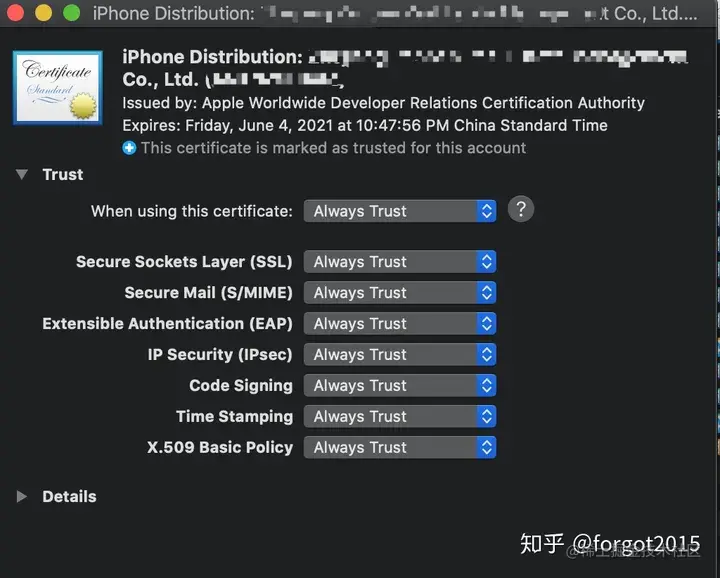This screenshot has width=720, height=578.
Task: Click the 'Secure Mail (S/MIME)' label
Action: pos(208,293)
